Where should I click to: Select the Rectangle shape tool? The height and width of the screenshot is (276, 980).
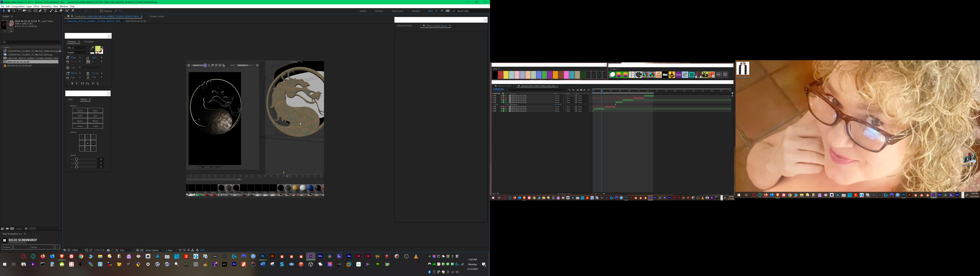pos(35,11)
